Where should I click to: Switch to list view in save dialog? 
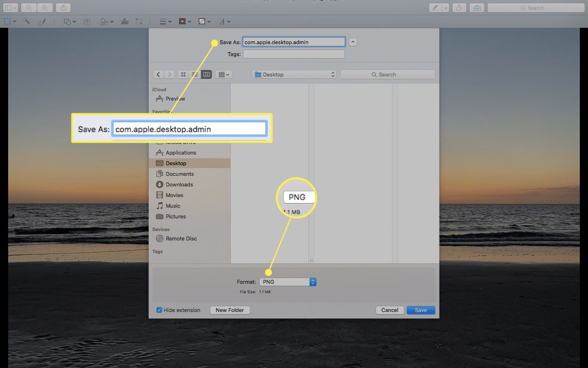195,74
